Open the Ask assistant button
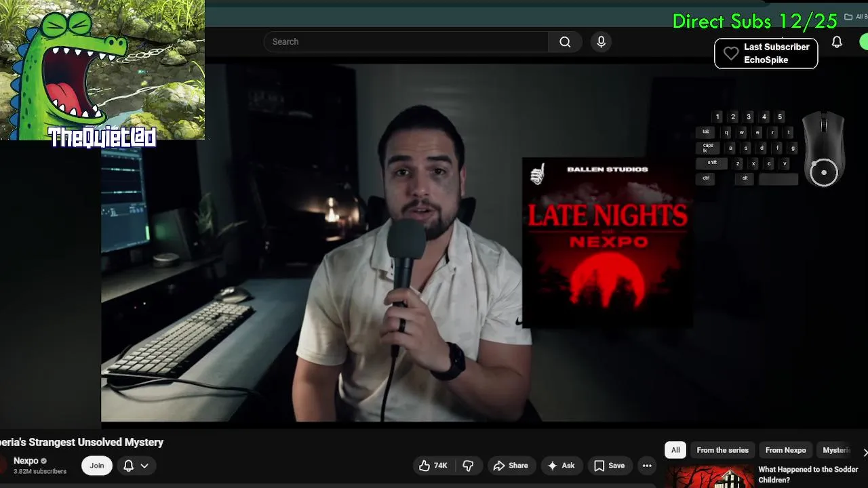 pyautogui.click(x=561, y=466)
